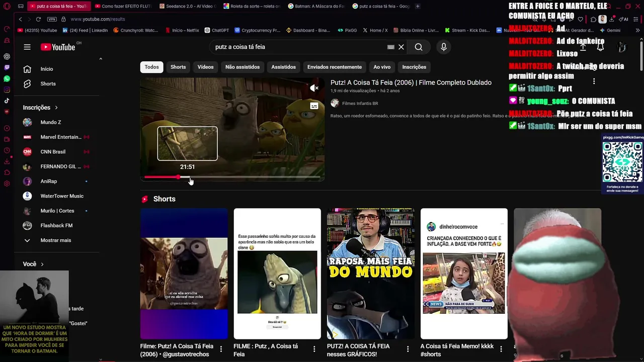Select the Enviados recentemente filter chip

pos(335,67)
